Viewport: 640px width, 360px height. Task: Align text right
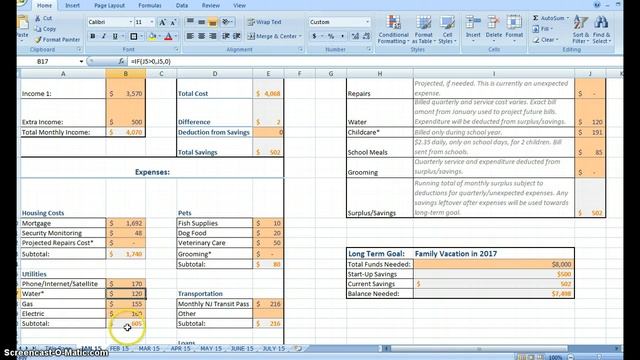point(213,36)
